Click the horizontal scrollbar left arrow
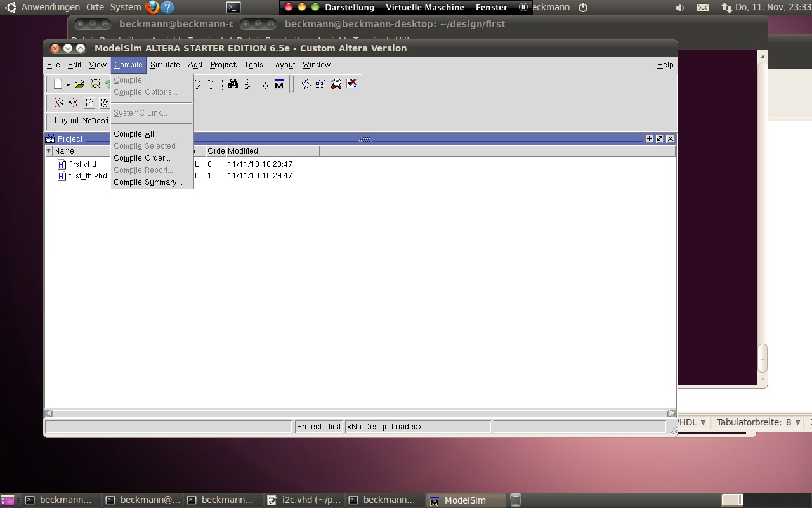This screenshot has width=812, height=508. [x=49, y=413]
